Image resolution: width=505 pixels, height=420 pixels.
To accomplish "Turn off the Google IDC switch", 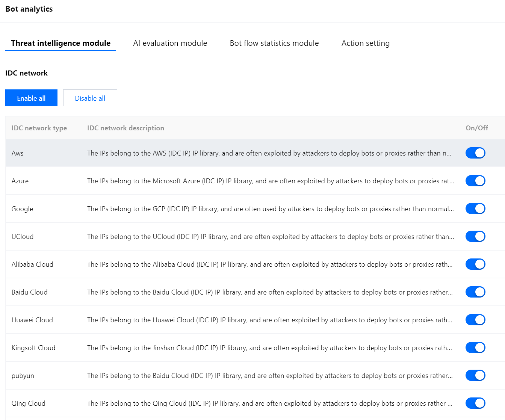I will [x=475, y=208].
